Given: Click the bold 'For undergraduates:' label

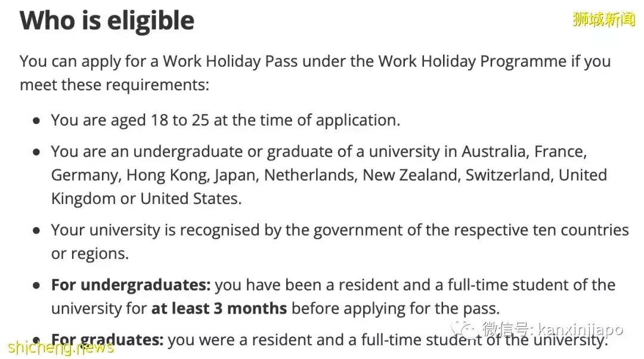Looking at the screenshot, I should pos(131,285).
